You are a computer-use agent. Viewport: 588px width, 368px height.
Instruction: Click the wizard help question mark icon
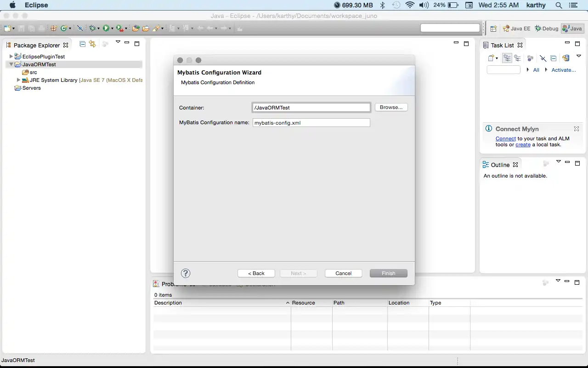[x=186, y=273]
